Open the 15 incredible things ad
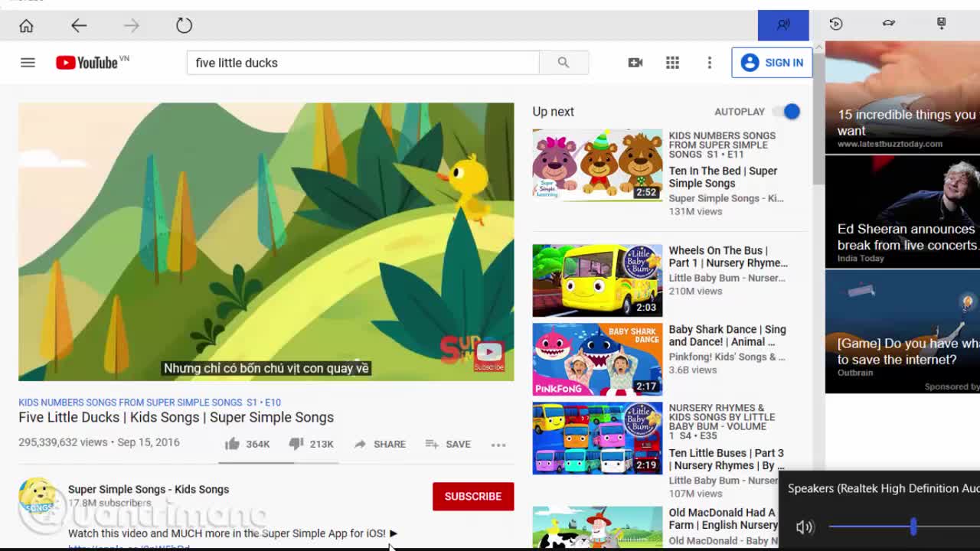980x551 pixels. (x=903, y=98)
